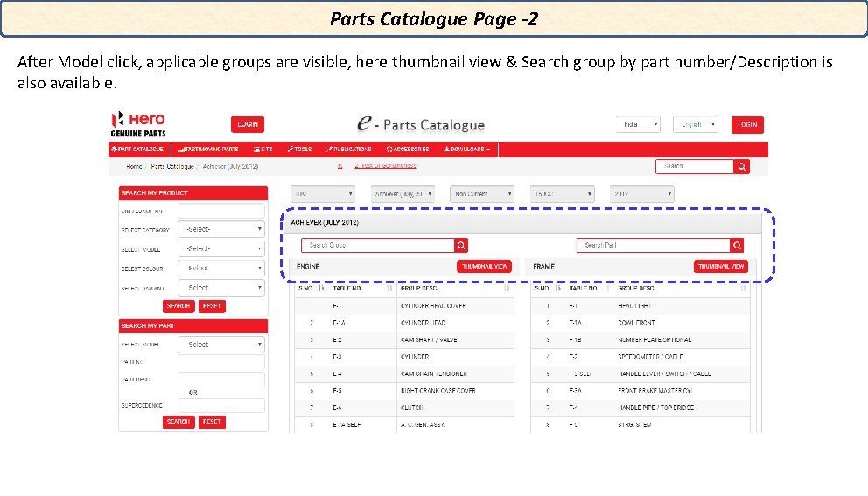The image size is (868, 496).
Task: Select the Cylinder Head row E-1A
Action: [x=404, y=324]
